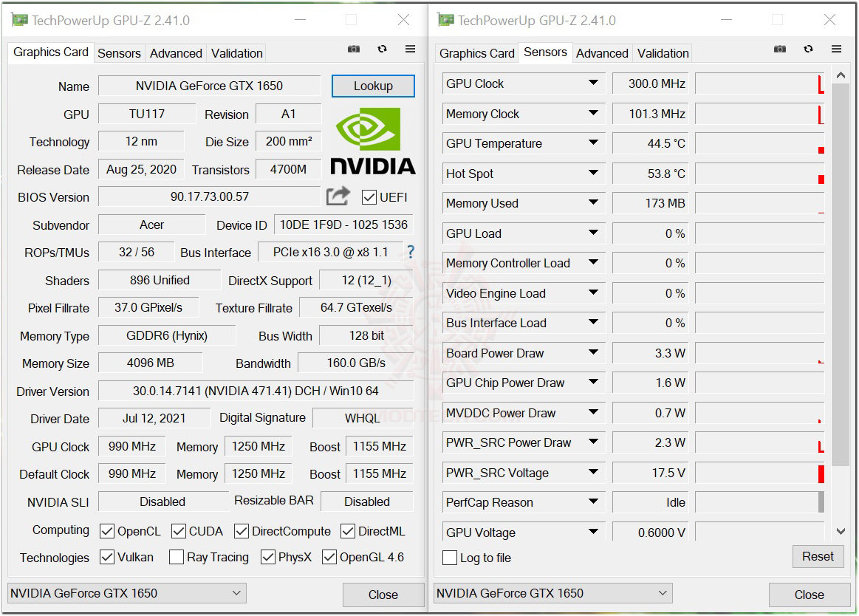Click the Memory Type value GDDR6 (Hynix)

click(167, 335)
